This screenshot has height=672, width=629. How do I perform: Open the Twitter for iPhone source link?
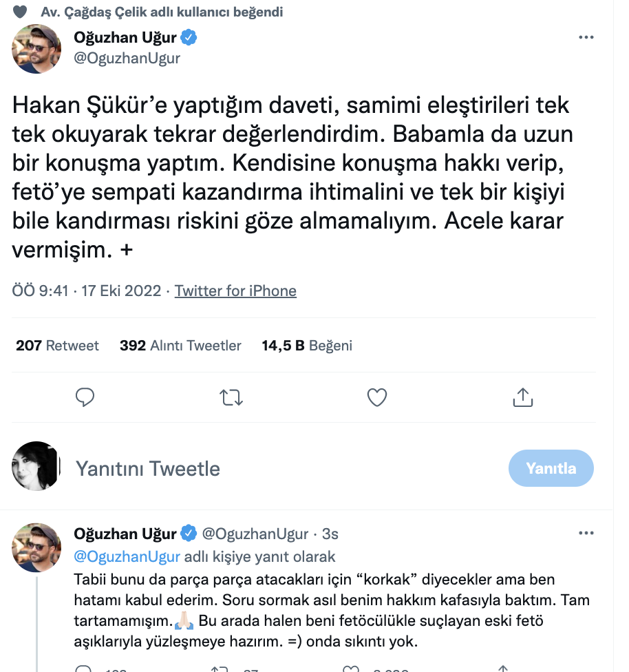pyautogui.click(x=235, y=291)
